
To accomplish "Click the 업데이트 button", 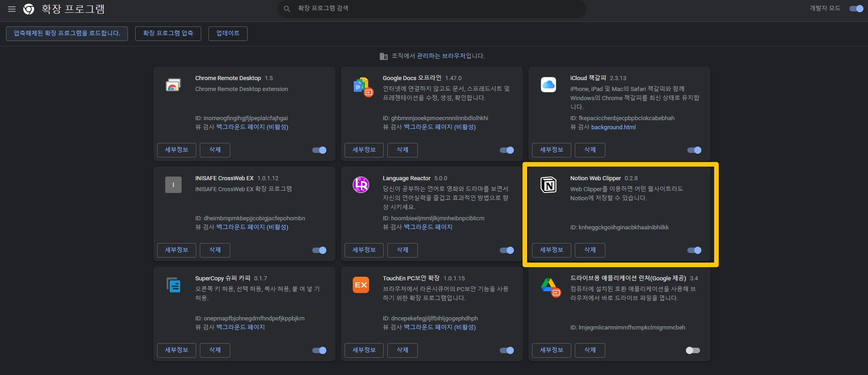I will 228,33.
